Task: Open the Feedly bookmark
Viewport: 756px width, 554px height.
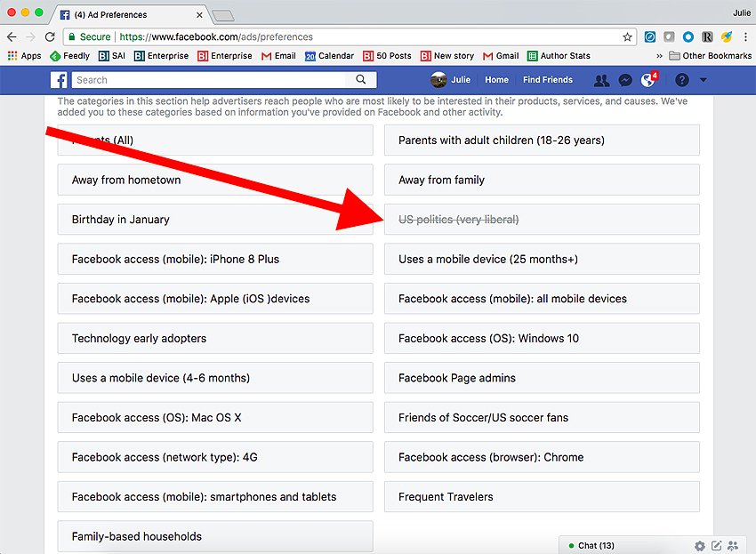Action: point(70,56)
